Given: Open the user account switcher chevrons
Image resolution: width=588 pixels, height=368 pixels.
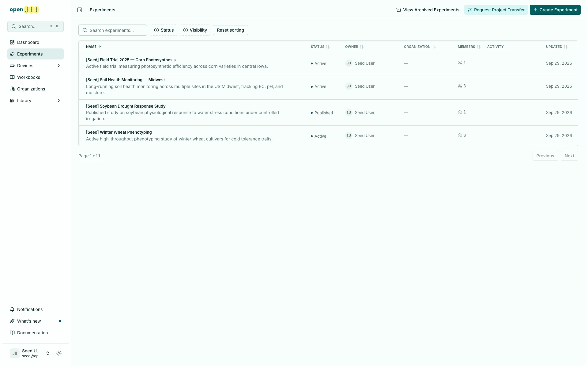Looking at the screenshot, I should (x=48, y=353).
